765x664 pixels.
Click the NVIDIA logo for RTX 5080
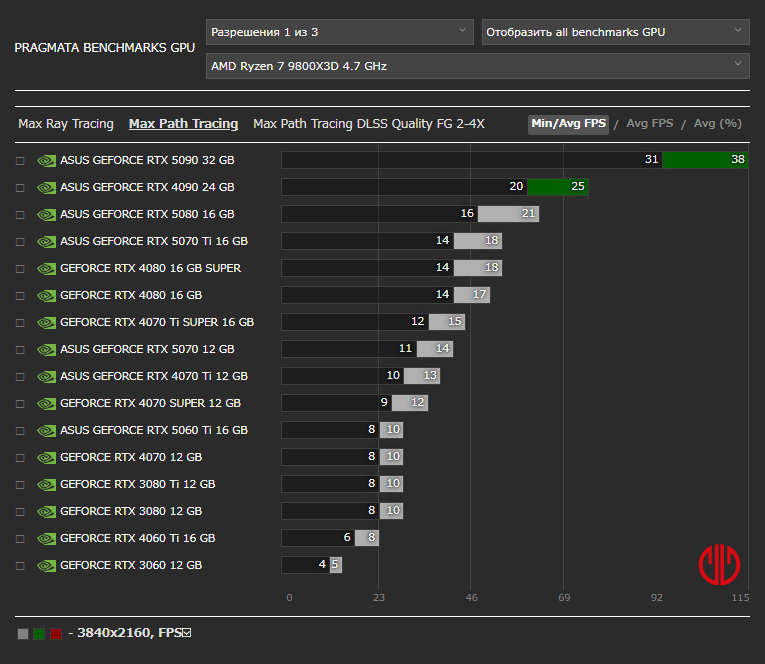click(x=46, y=214)
